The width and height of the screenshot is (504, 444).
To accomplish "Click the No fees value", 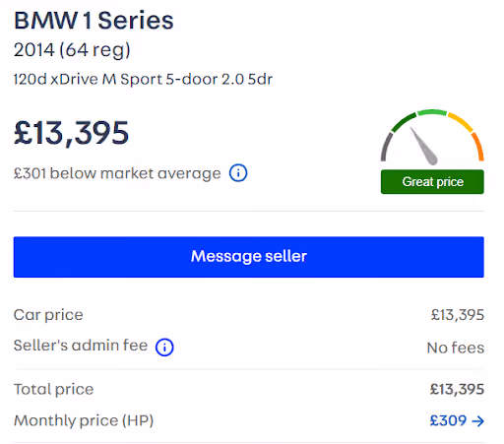I will pos(456,348).
